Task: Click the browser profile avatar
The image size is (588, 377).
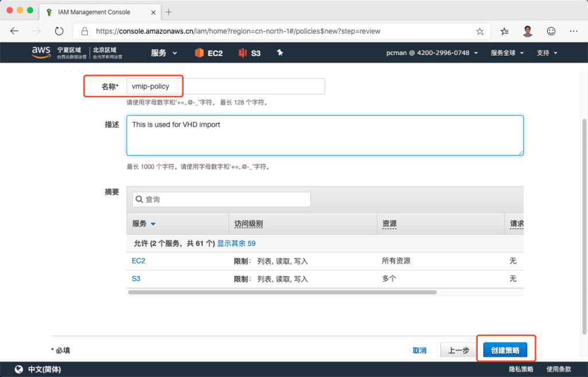Action: [528, 31]
